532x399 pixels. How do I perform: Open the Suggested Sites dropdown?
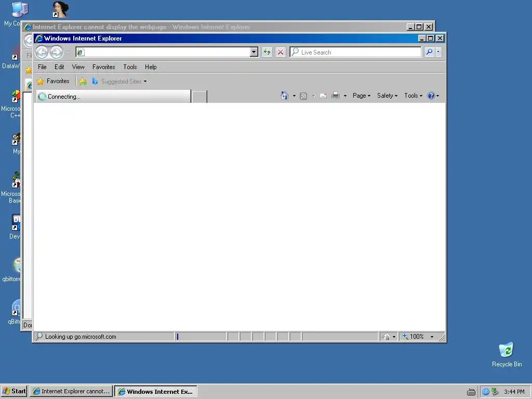pyautogui.click(x=119, y=82)
